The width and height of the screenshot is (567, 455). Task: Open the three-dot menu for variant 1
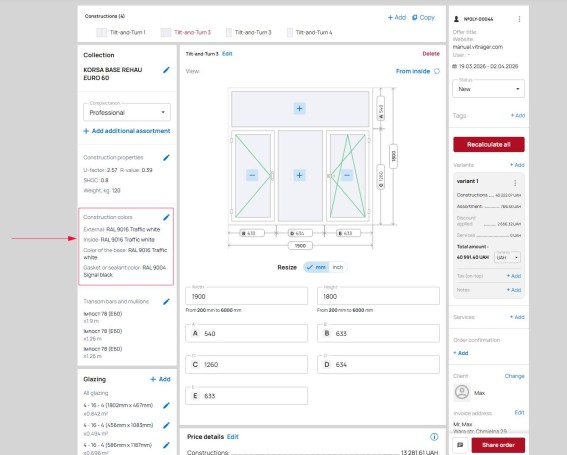[x=515, y=183]
